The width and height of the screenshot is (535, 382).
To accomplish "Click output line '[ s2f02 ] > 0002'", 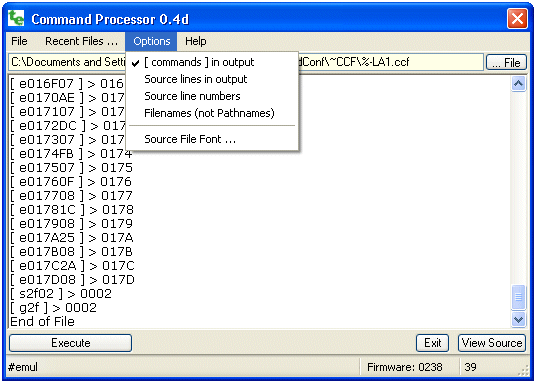I will pos(61,294).
